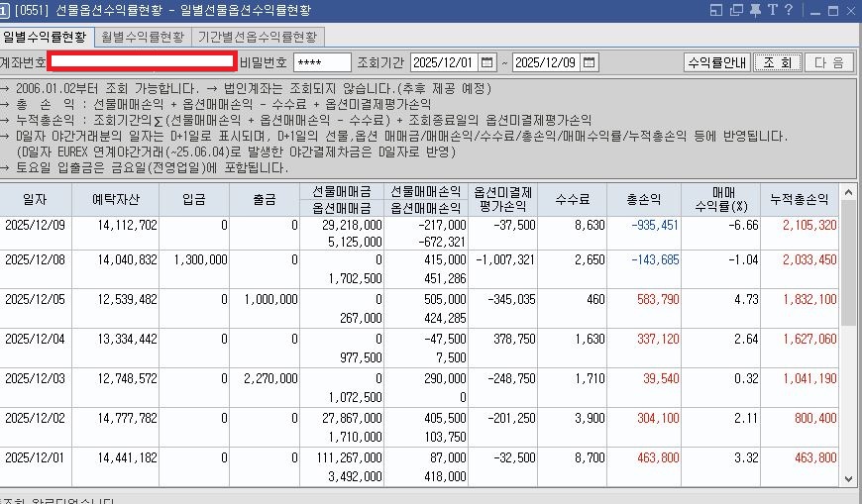The image size is (862, 504).
Task: Open help with the question mark icon
Action: [789, 10]
